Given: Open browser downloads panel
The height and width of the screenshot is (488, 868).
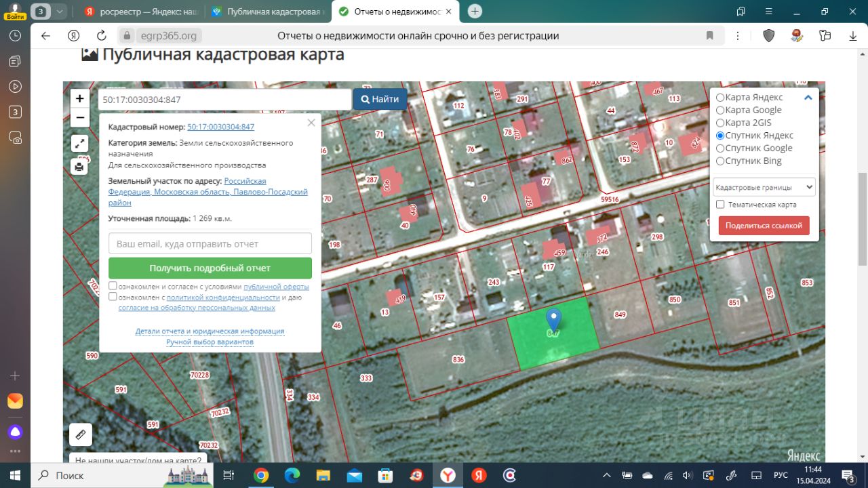Looking at the screenshot, I should tap(853, 36).
